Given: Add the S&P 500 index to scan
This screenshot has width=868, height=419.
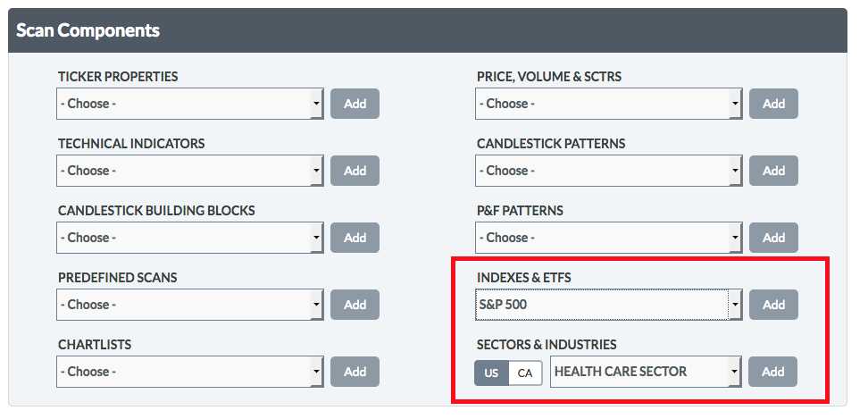Looking at the screenshot, I should coord(773,305).
